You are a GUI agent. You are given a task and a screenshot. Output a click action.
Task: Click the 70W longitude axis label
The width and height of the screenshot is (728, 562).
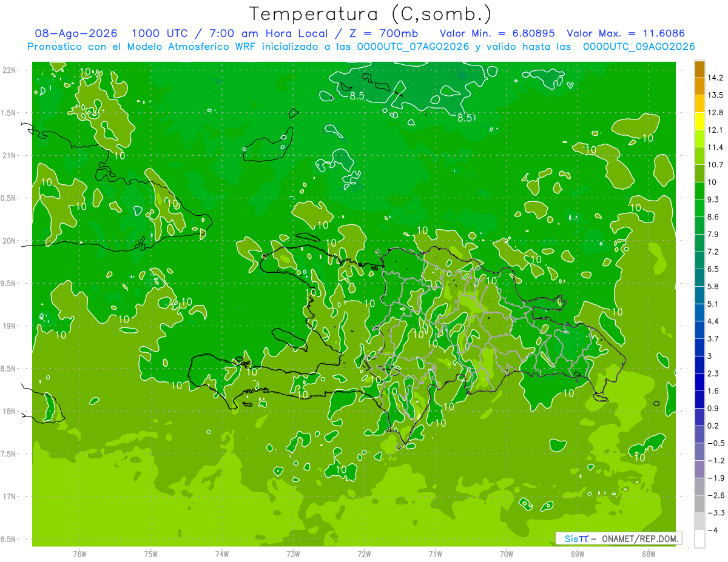pos(507,554)
